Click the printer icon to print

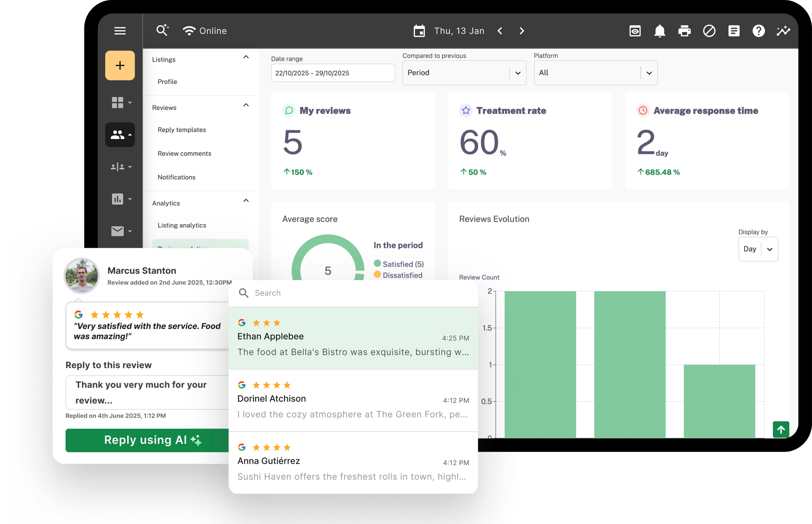point(685,31)
